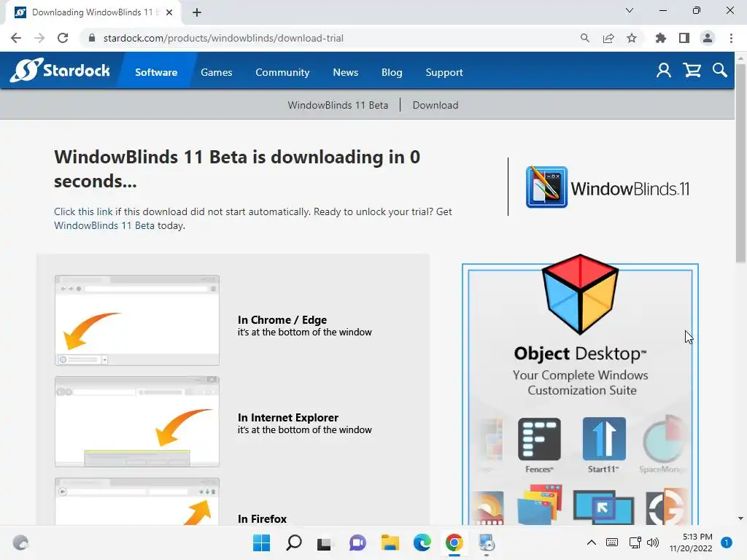Image resolution: width=747 pixels, height=560 pixels.
Task: Open the notification count badge
Action: click(727, 542)
